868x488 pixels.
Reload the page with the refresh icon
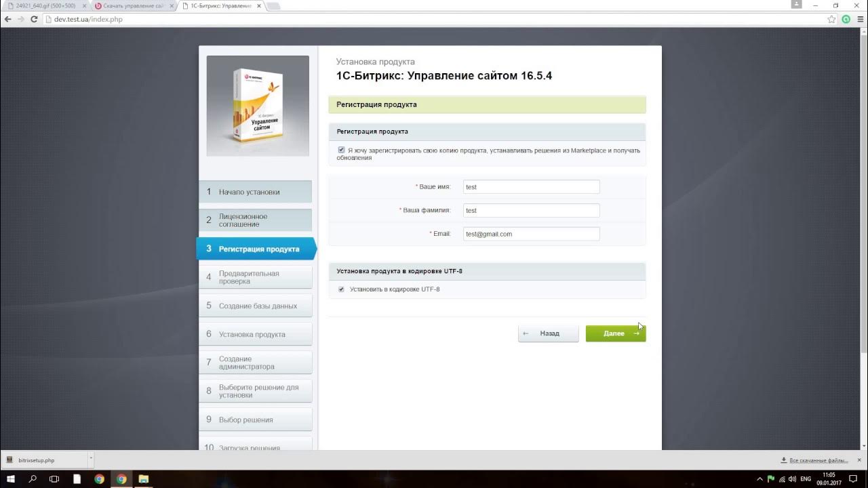point(34,19)
